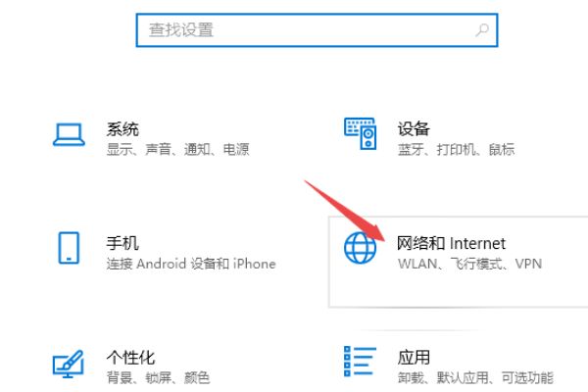588x392 pixels.
Task: Open the 应用 settings title
Action: 414,357
